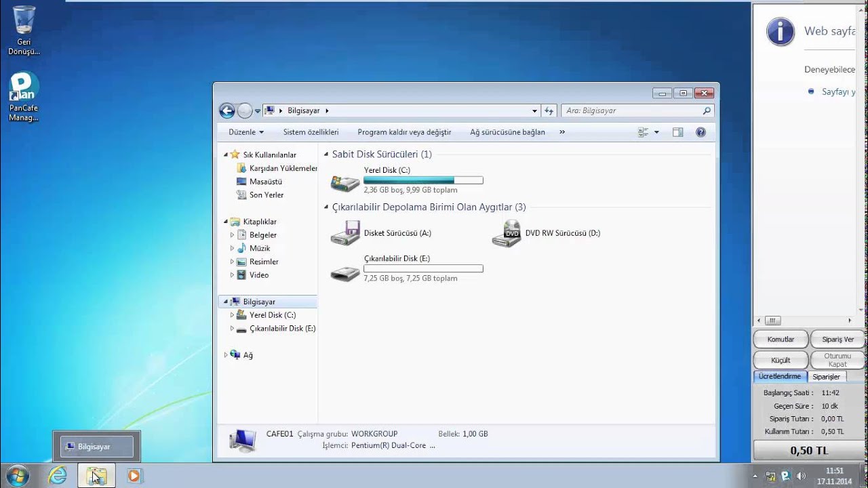Click the search magnifier icon
Image resolution: width=868 pixels, height=488 pixels.
point(707,110)
